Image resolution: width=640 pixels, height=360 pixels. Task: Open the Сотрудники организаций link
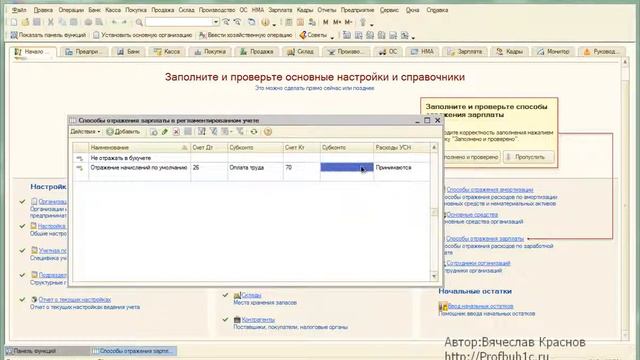(478, 263)
